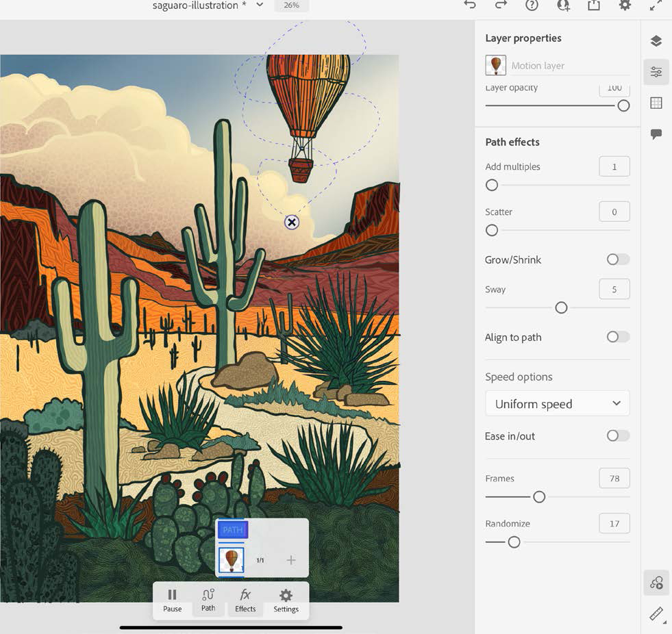This screenshot has width=672, height=634.
Task: Select the Ruler tool
Action: 654,613
